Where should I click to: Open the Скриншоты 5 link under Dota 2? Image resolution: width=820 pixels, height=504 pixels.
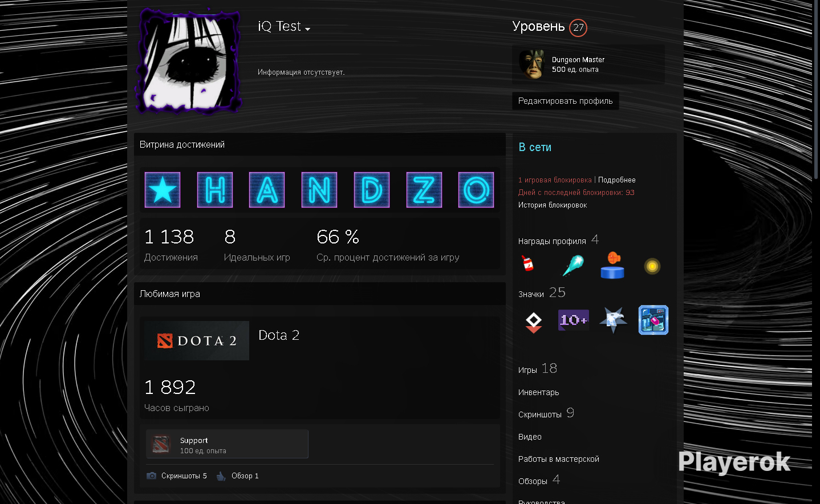(184, 475)
